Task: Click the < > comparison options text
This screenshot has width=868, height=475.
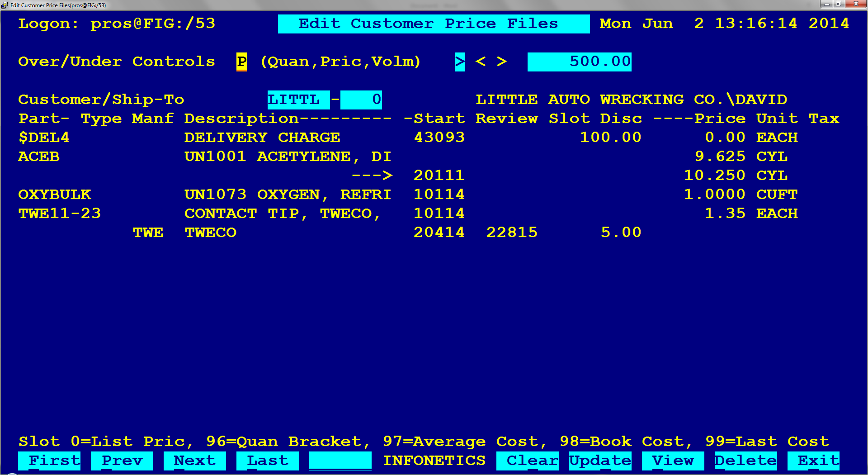Action: [x=491, y=62]
